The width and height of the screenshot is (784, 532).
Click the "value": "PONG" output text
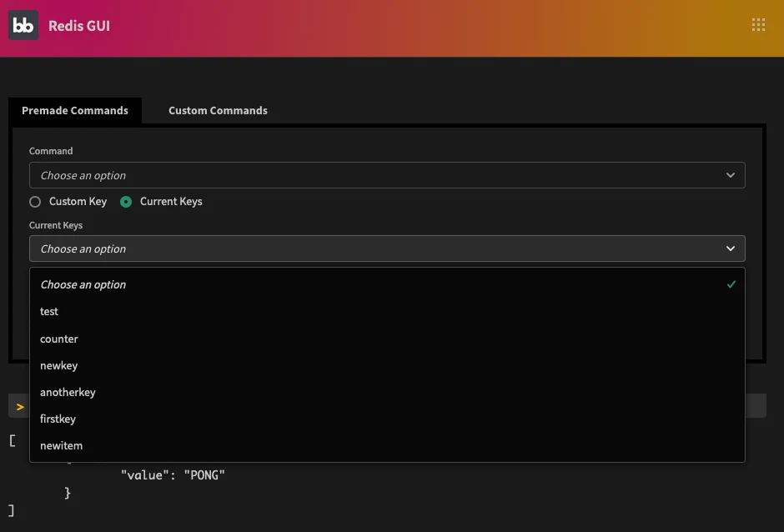click(173, 475)
